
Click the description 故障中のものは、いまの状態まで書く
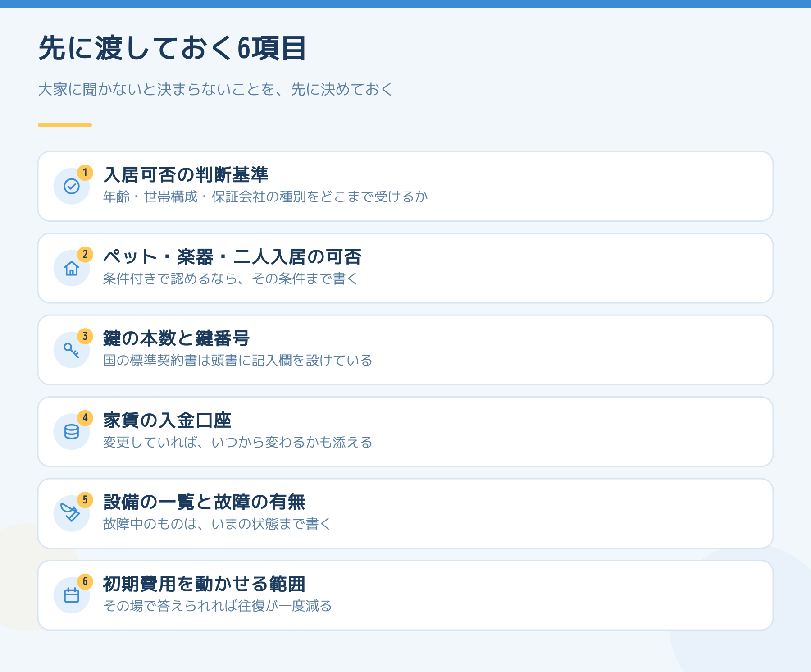point(217,524)
